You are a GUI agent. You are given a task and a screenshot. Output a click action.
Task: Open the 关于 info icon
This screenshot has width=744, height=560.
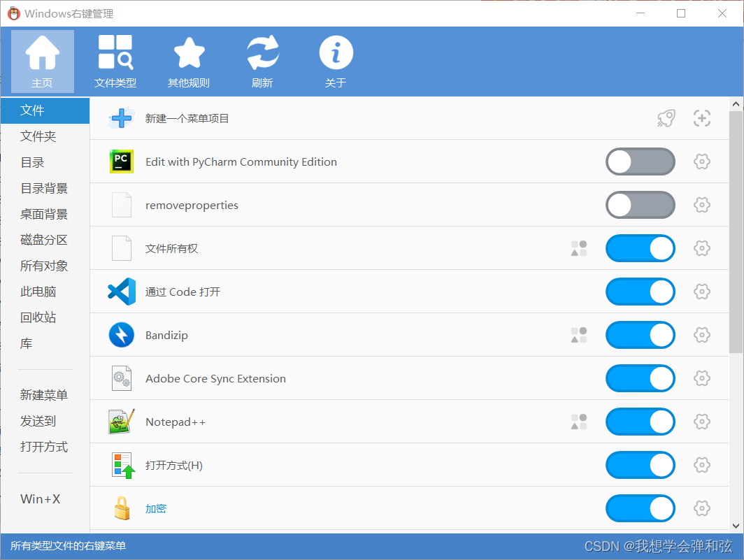pyautogui.click(x=336, y=62)
